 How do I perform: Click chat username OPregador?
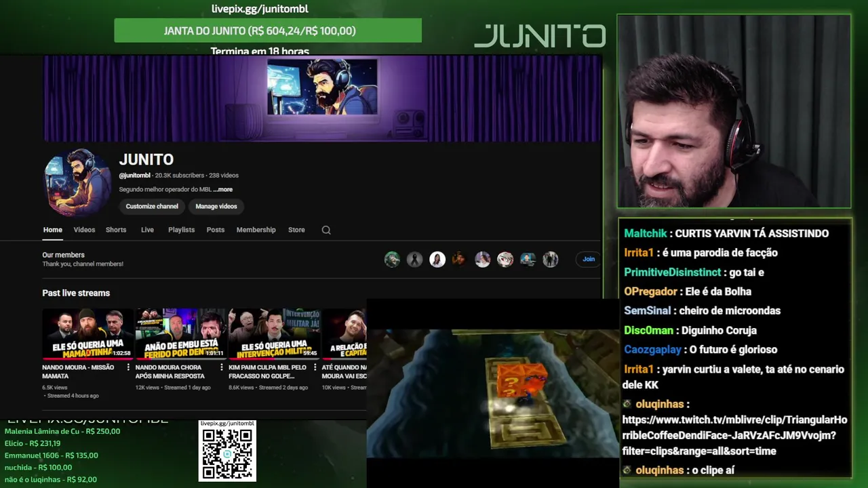point(650,291)
